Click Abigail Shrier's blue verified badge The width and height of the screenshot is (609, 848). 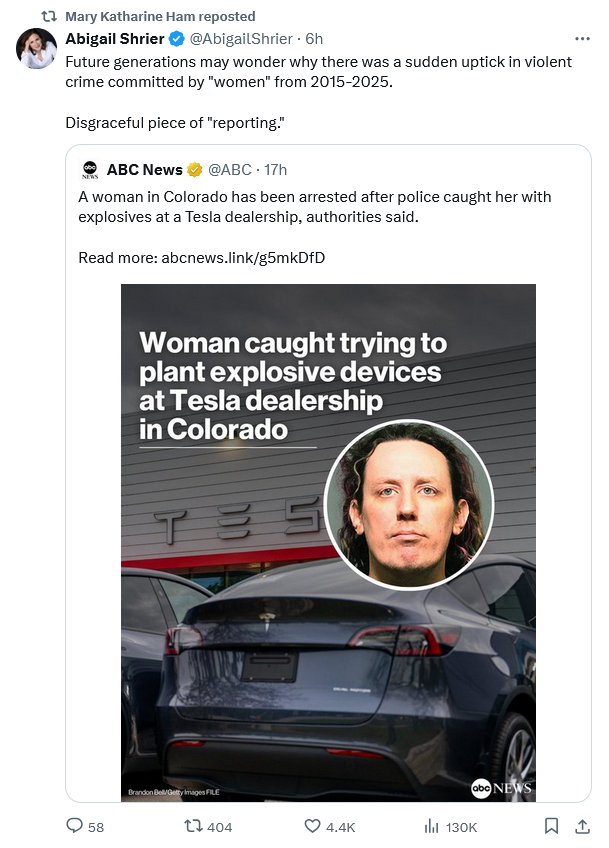176,39
